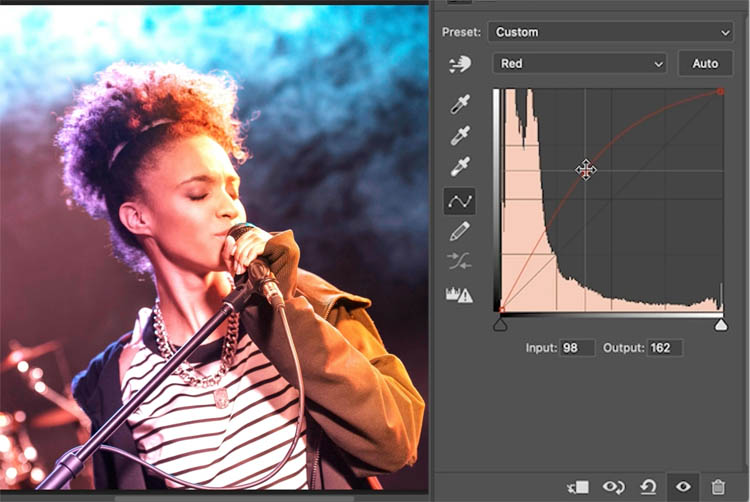Click the Output field showing 162
This screenshot has height=502, width=750.
(665, 348)
